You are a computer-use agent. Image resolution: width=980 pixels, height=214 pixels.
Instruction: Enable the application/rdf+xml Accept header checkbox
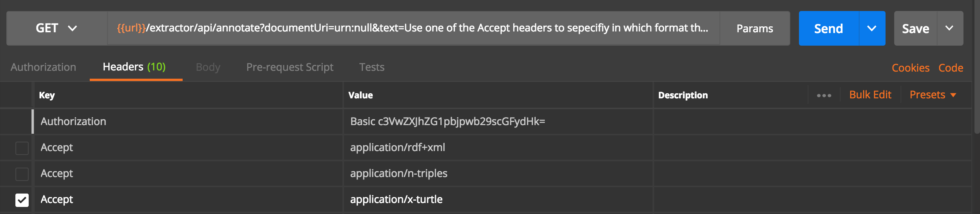(22, 148)
